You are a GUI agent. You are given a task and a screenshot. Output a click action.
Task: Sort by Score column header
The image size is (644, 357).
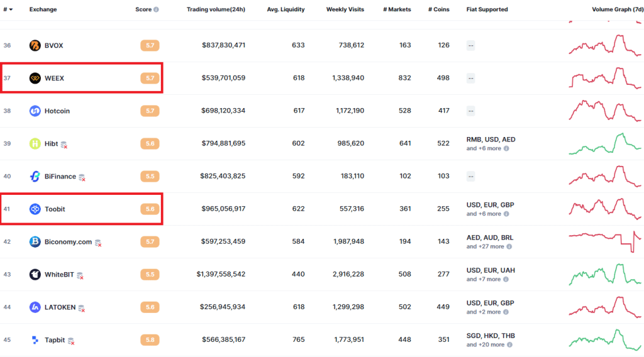(143, 9)
